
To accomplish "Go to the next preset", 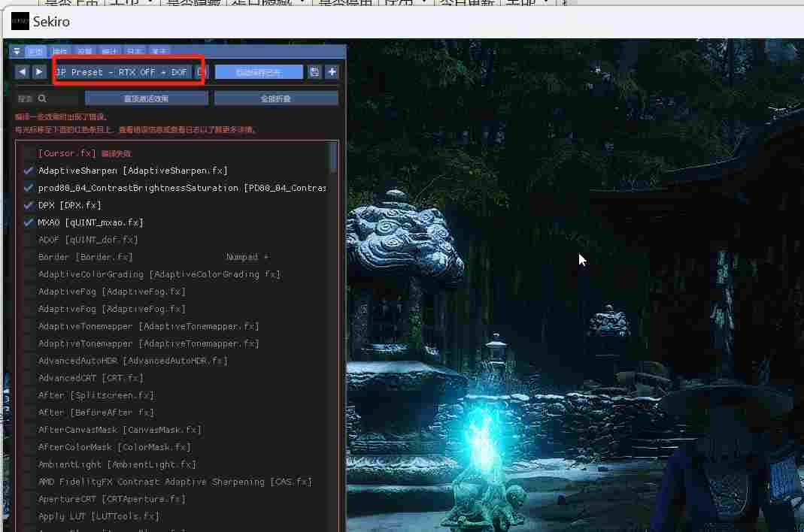I will [39, 72].
